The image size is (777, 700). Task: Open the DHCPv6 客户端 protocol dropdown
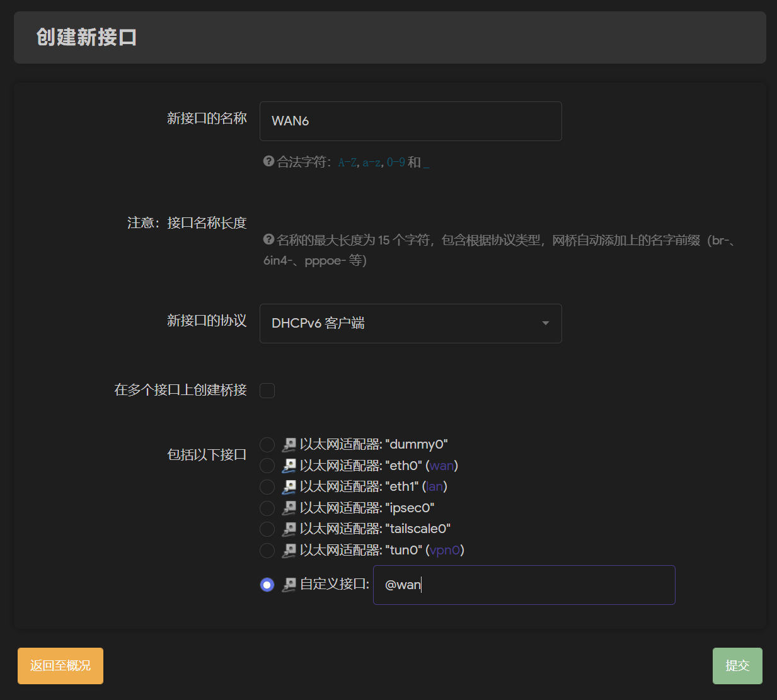click(410, 323)
